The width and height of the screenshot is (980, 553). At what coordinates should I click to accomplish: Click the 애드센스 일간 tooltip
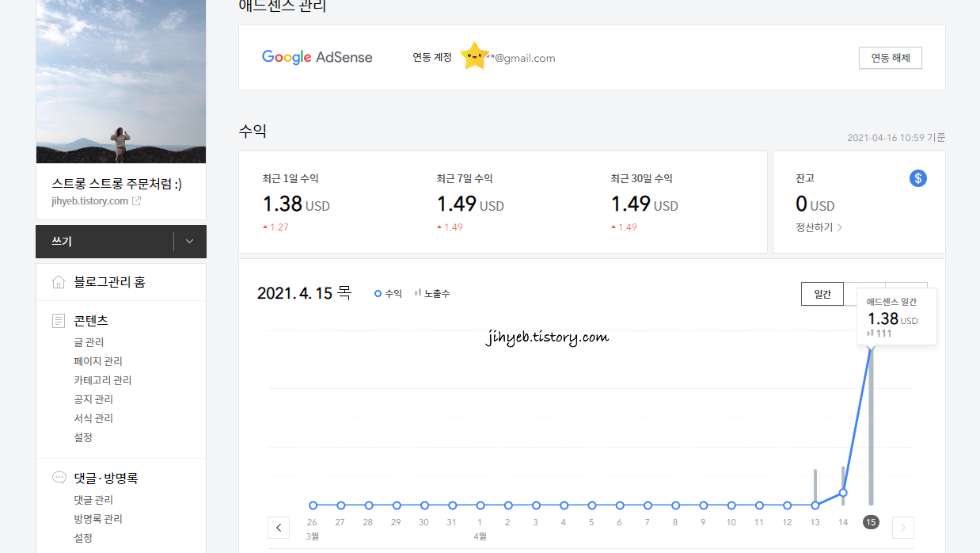click(x=897, y=317)
